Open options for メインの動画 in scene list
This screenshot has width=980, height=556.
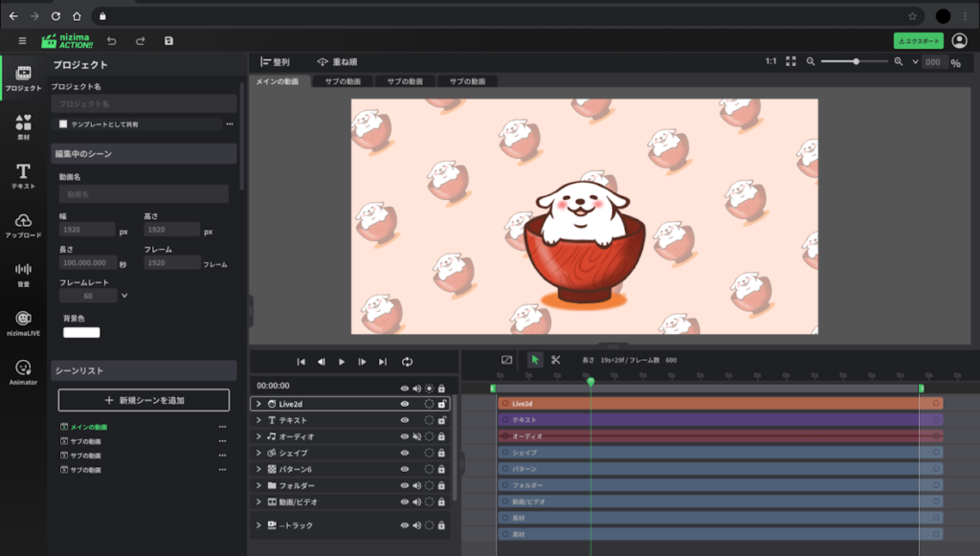click(x=222, y=427)
